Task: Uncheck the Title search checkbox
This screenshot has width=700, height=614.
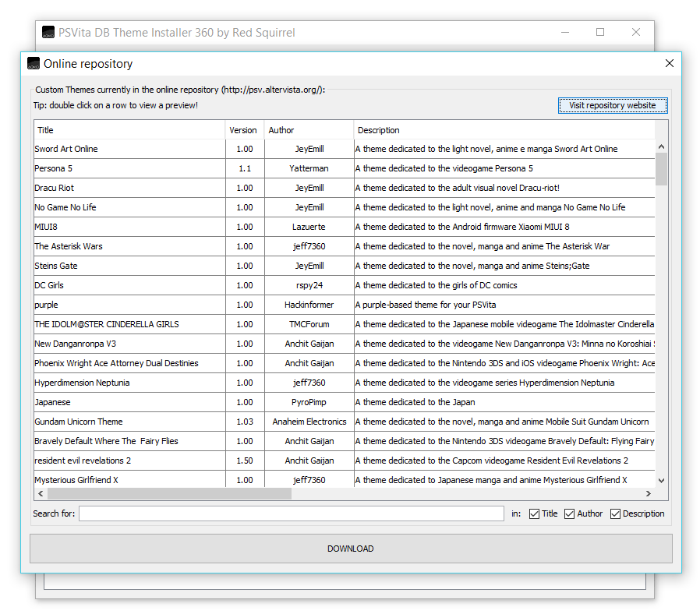Action: pyautogui.click(x=534, y=514)
